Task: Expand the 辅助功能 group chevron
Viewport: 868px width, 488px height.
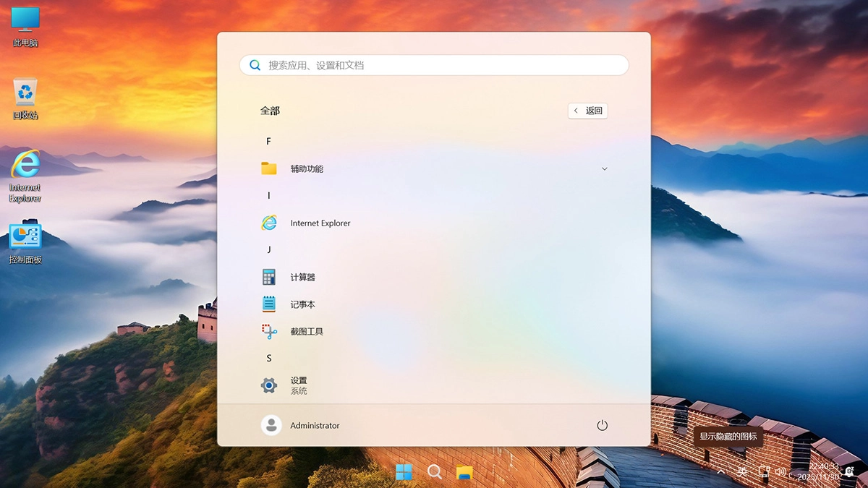Action: [x=604, y=168]
